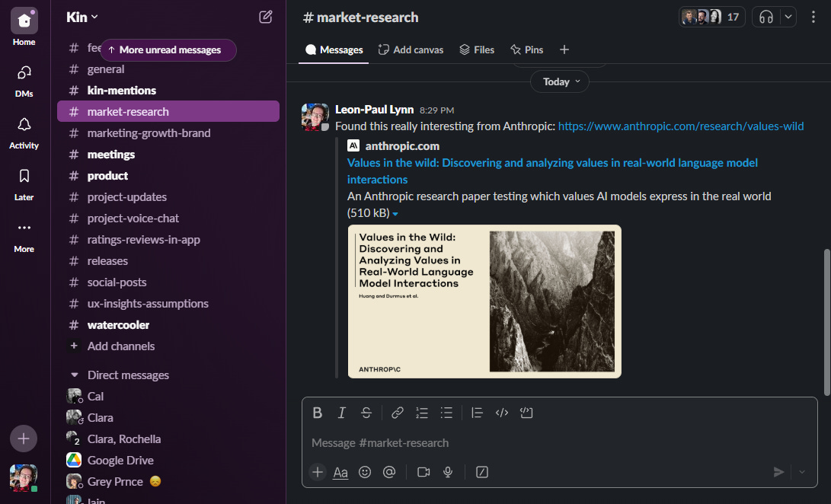831x504 pixels.
Task: Open the meetings channel
Action: (168, 155)
